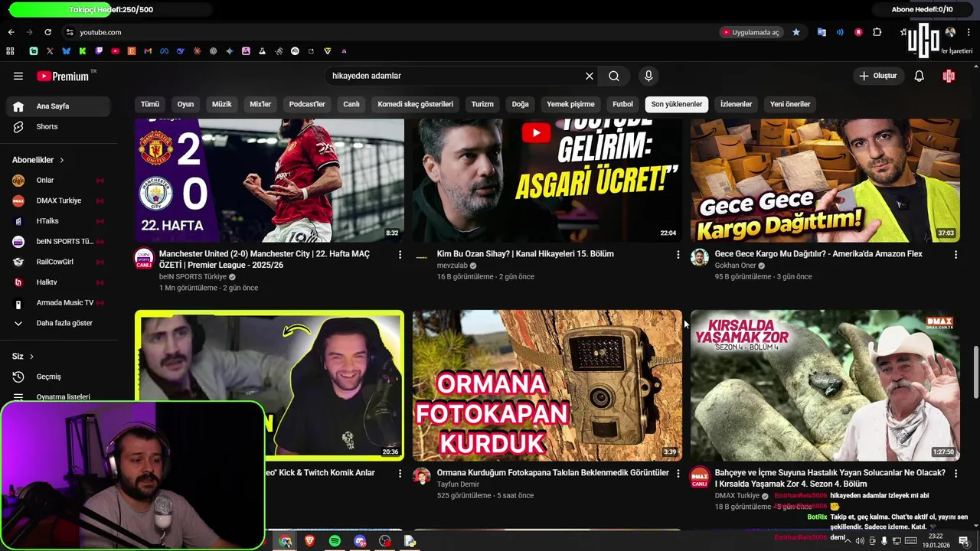
Task: Start voice search with microphone
Action: [x=648, y=76]
